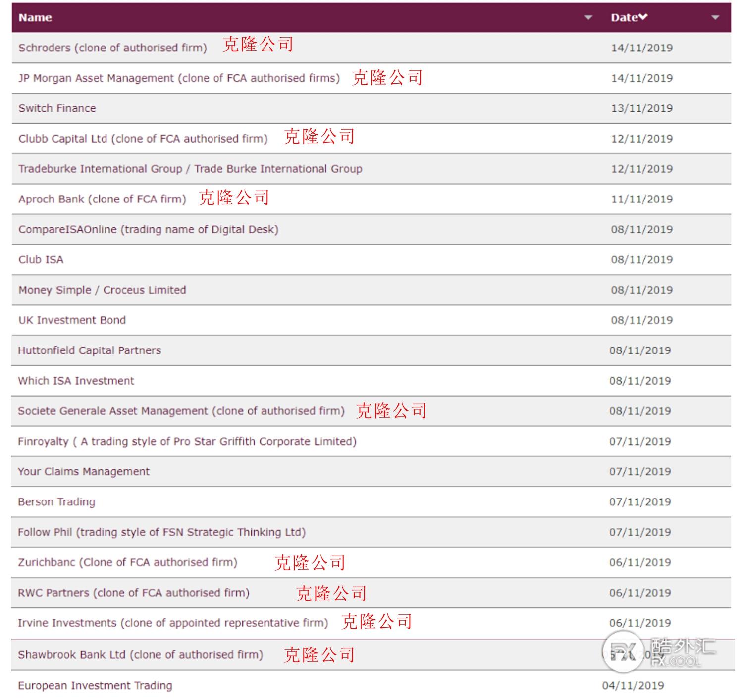Open the Date column filter dropdown
The height and width of the screenshot is (700, 743).
(715, 18)
